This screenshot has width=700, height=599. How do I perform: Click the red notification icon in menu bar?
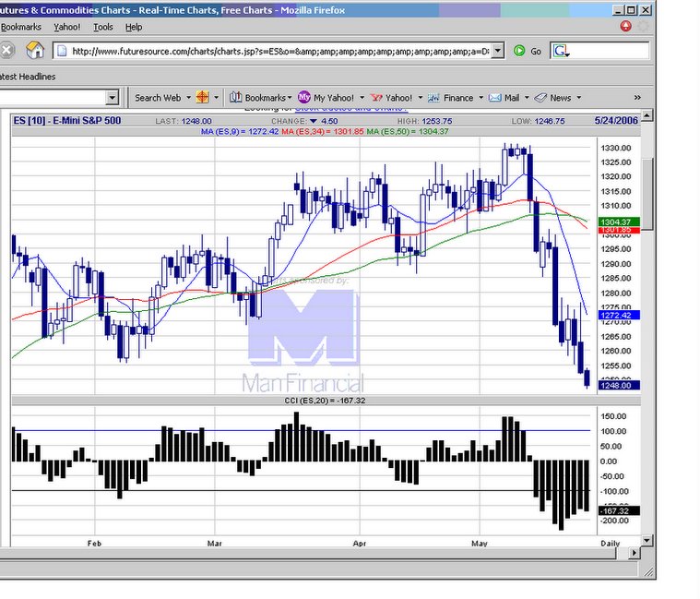coord(626,27)
